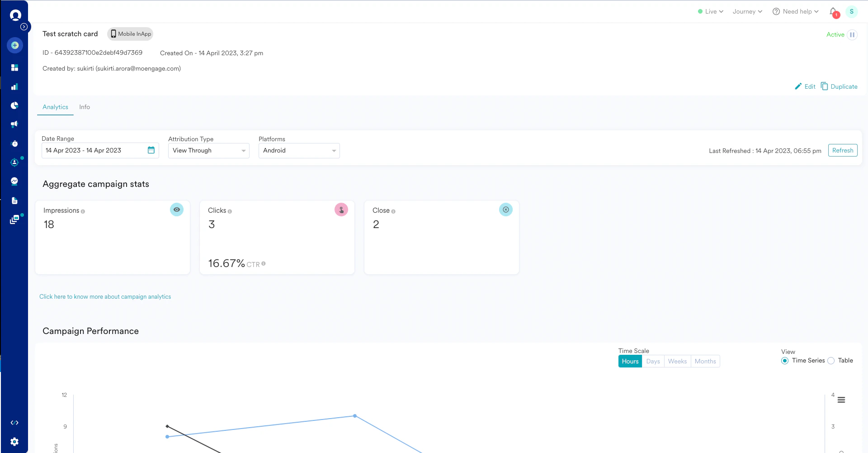
Task: Switch to the Info tab
Action: pyautogui.click(x=84, y=107)
